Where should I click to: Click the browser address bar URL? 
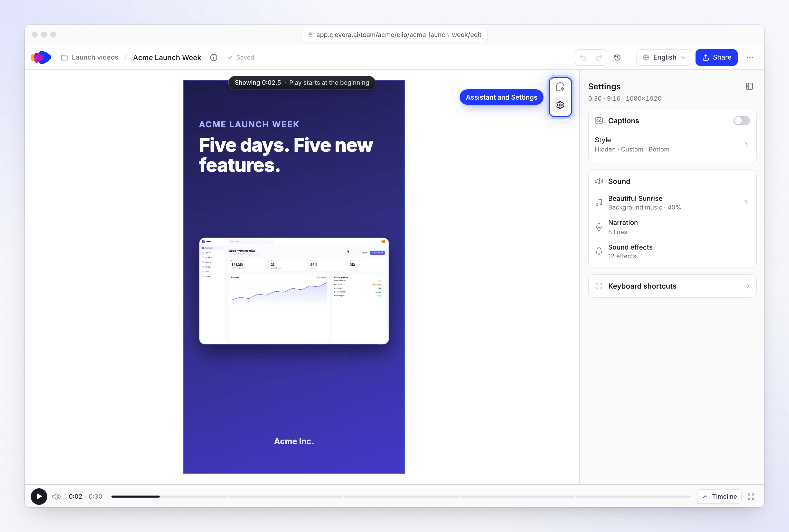click(394, 35)
